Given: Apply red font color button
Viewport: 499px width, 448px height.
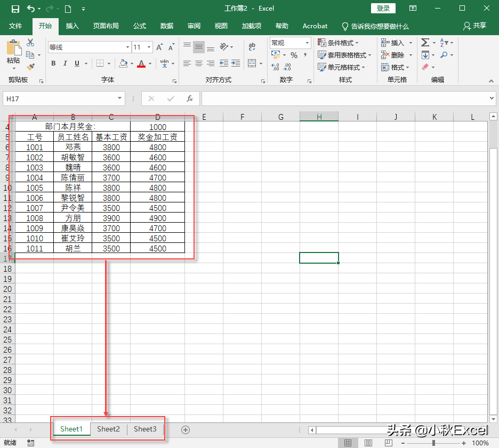Looking at the screenshot, I should tap(141, 63).
